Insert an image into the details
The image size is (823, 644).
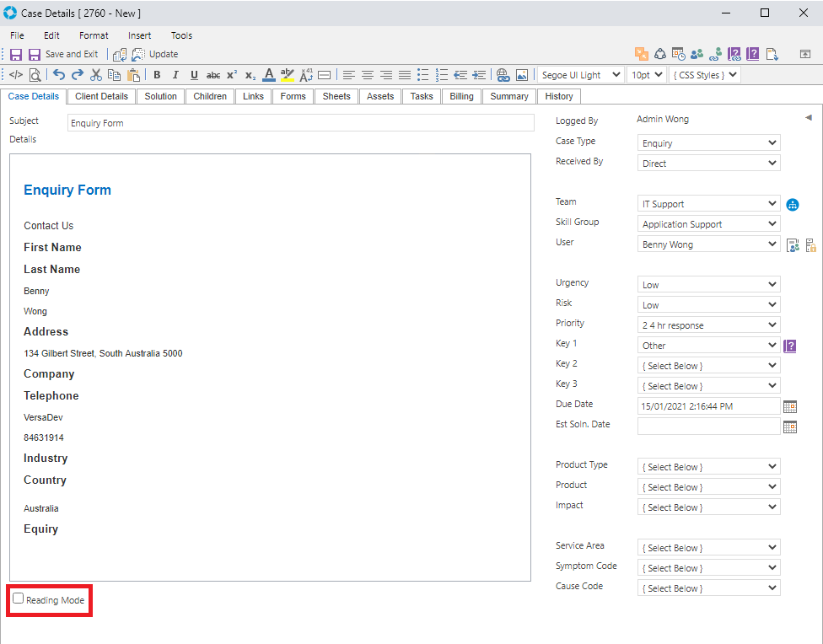point(522,75)
